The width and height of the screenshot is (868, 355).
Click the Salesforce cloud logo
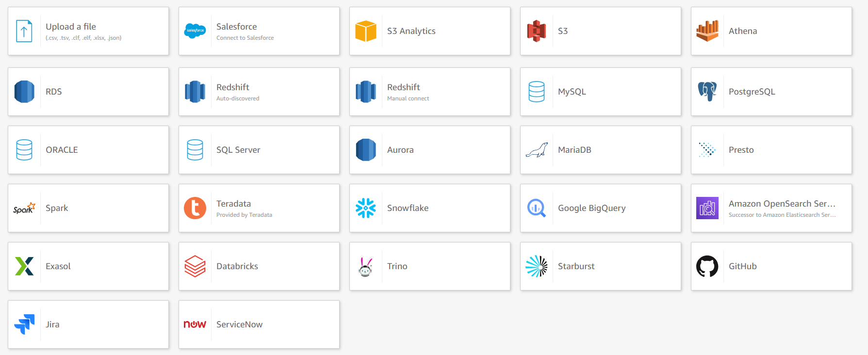pyautogui.click(x=195, y=31)
